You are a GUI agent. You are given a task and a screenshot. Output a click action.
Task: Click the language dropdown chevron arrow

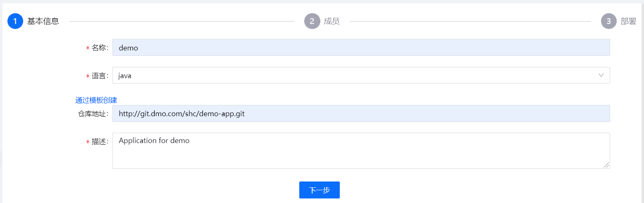point(601,75)
